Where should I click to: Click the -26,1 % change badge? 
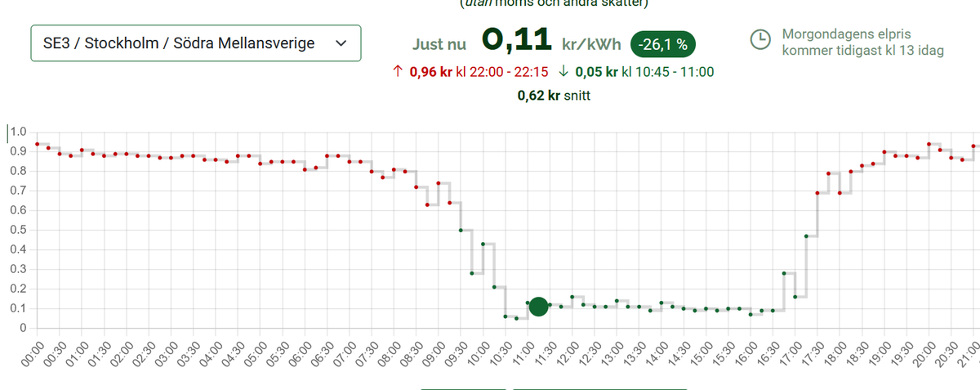coord(662,43)
